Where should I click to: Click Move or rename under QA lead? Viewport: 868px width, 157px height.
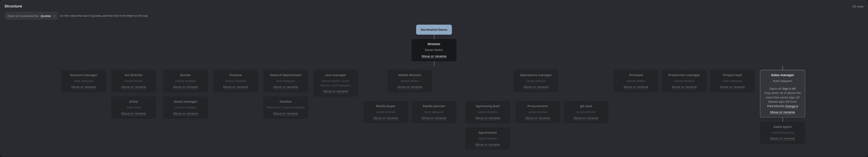tap(586, 118)
